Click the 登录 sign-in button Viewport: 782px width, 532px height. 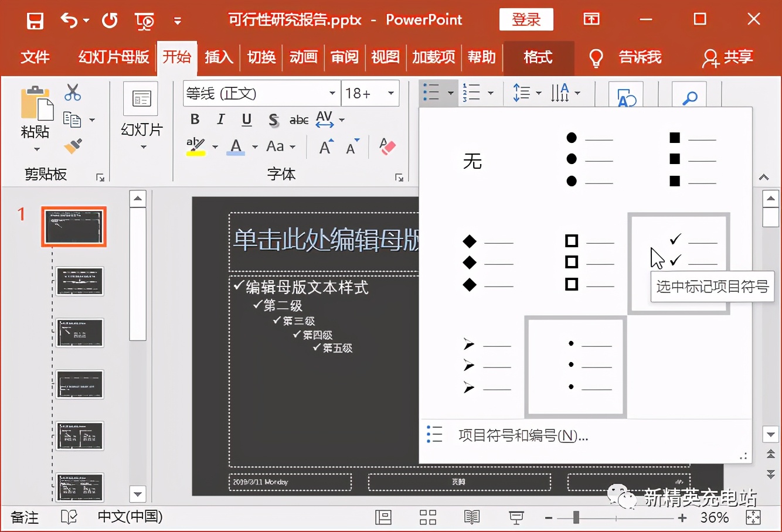pos(526,19)
